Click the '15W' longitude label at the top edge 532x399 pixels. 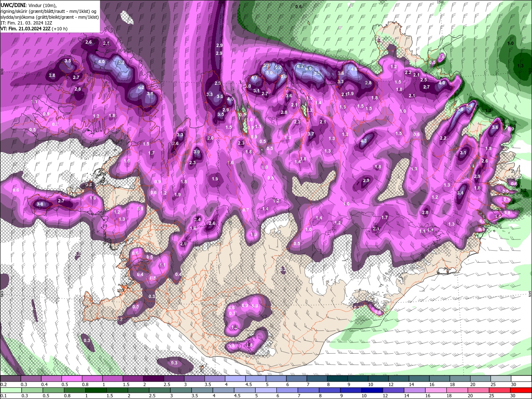pyautogui.click(x=441, y=2)
